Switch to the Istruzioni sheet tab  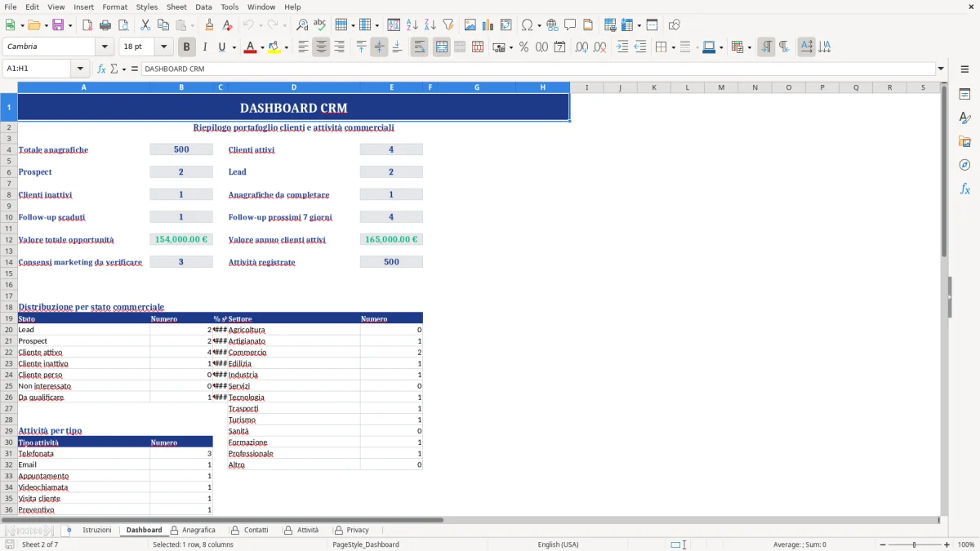pos(96,530)
